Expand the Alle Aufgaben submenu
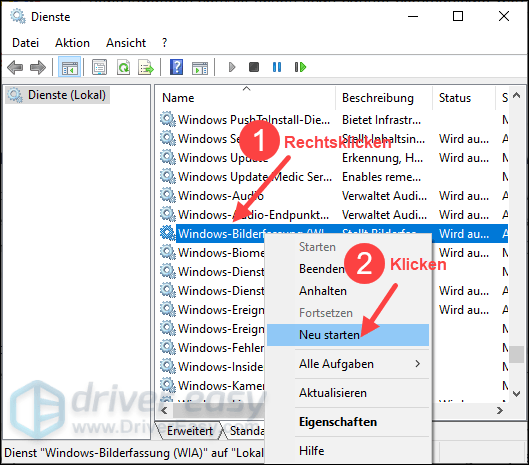529x465 pixels. 347,364
